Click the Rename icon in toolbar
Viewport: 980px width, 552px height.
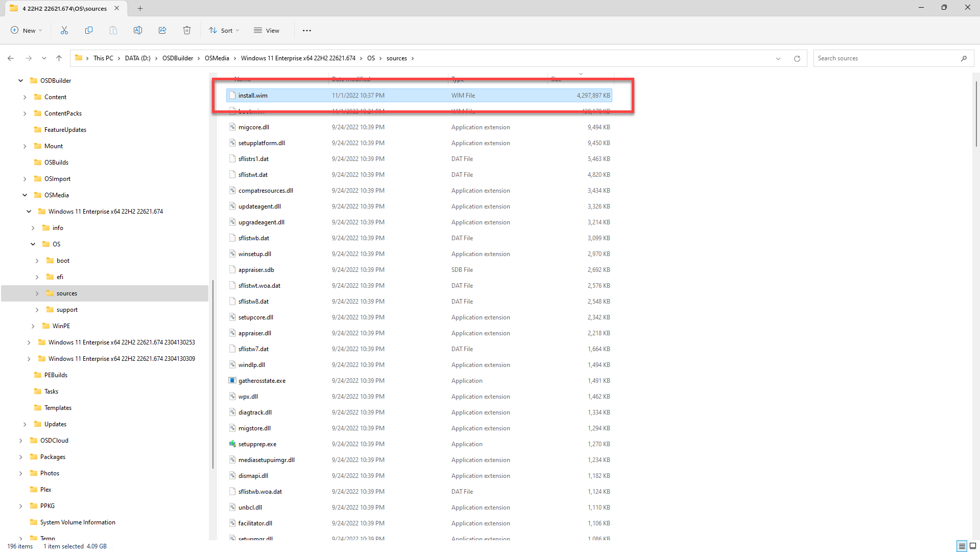click(138, 31)
